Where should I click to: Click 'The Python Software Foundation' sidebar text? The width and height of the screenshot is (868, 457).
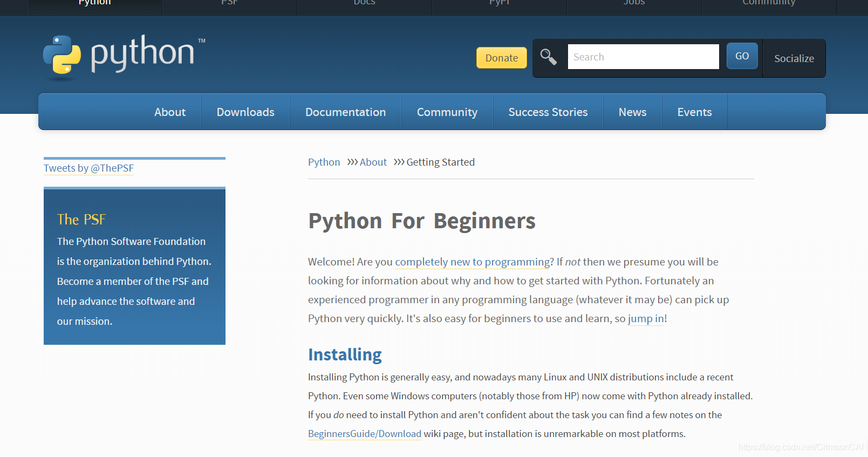tap(131, 241)
